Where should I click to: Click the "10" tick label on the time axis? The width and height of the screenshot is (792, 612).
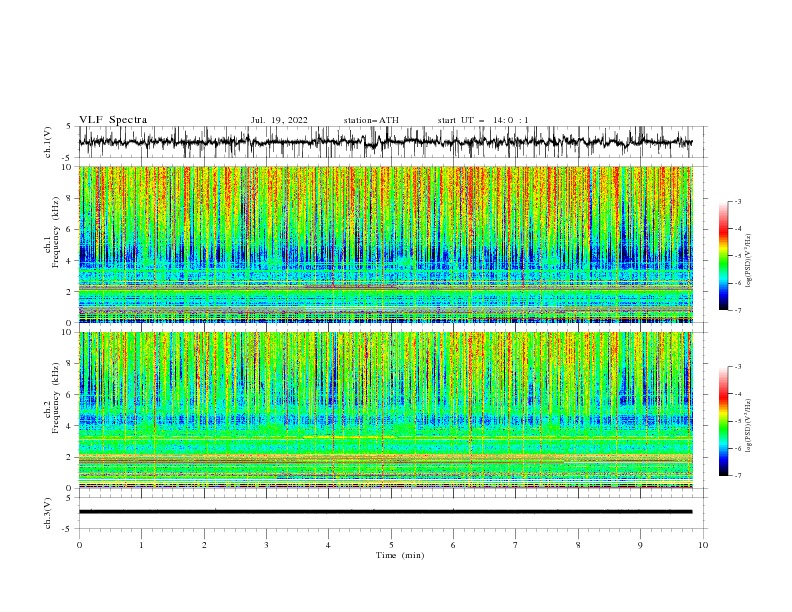click(703, 545)
